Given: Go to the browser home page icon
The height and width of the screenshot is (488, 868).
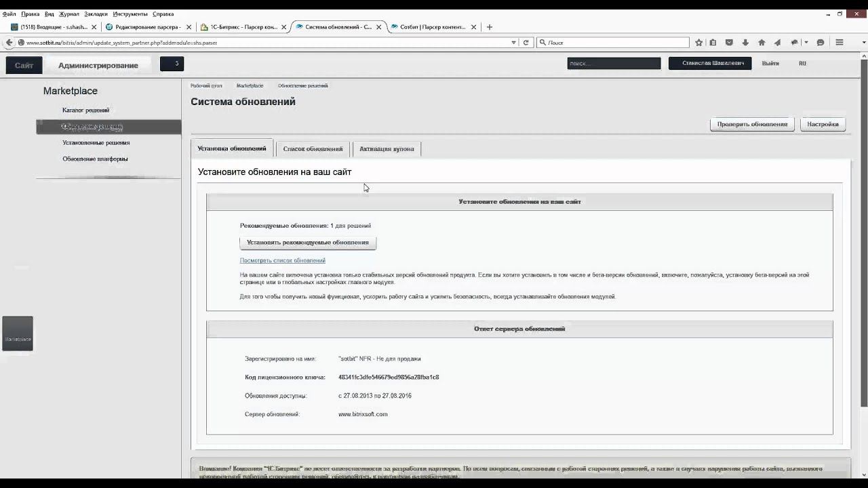Looking at the screenshot, I should pyautogui.click(x=762, y=42).
